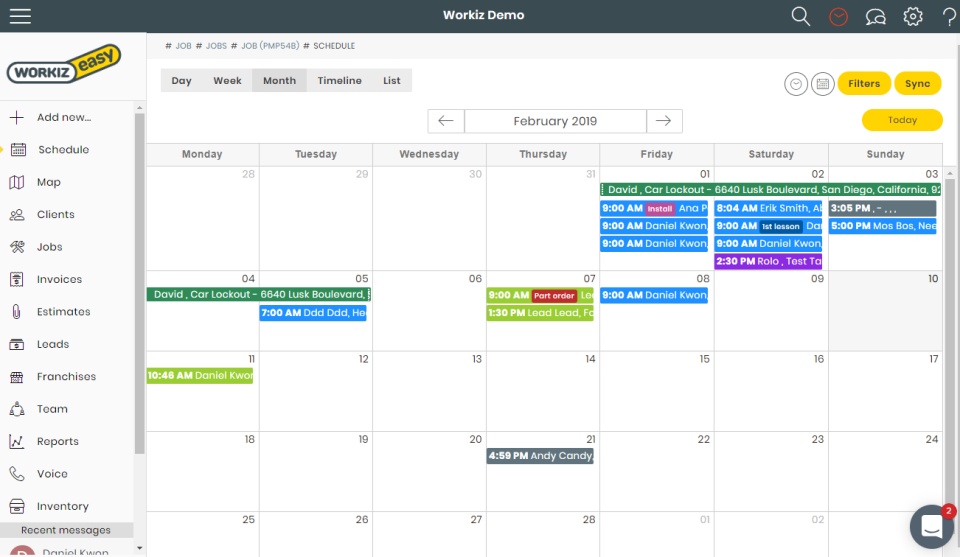Open 1:30 PM Lead Lead event

[x=540, y=313]
